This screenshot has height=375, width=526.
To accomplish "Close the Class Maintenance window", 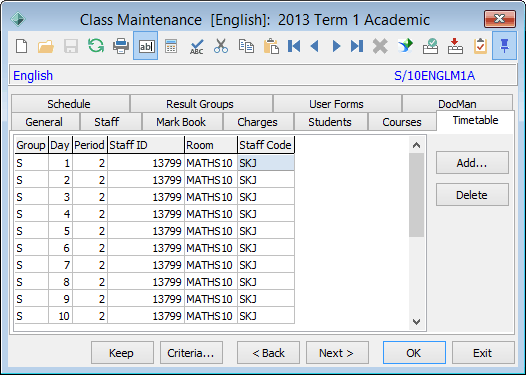I will pyautogui.click(x=499, y=19).
